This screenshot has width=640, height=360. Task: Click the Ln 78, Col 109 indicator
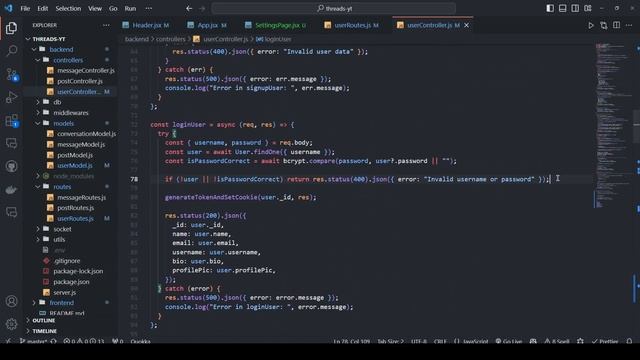coord(351,341)
